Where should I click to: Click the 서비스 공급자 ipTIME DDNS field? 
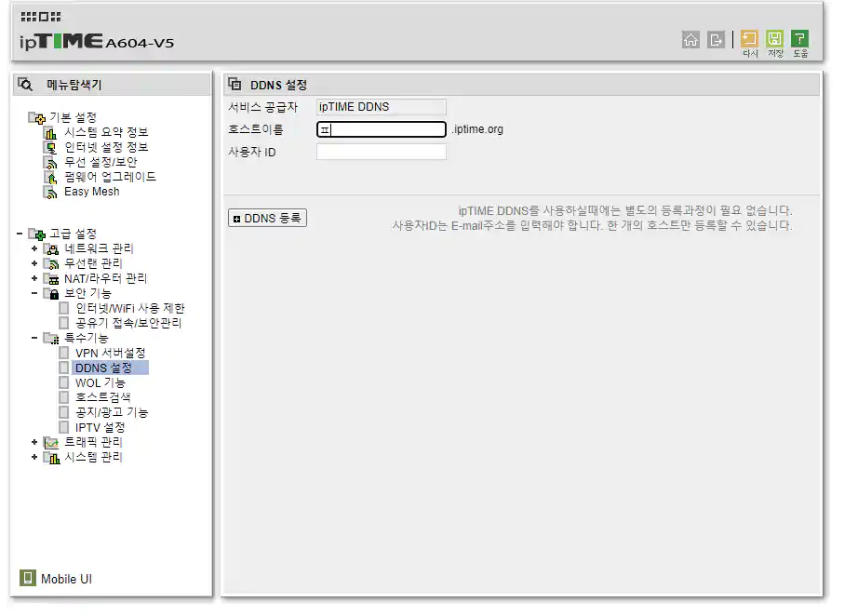pyautogui.click(x=382, y=107)
